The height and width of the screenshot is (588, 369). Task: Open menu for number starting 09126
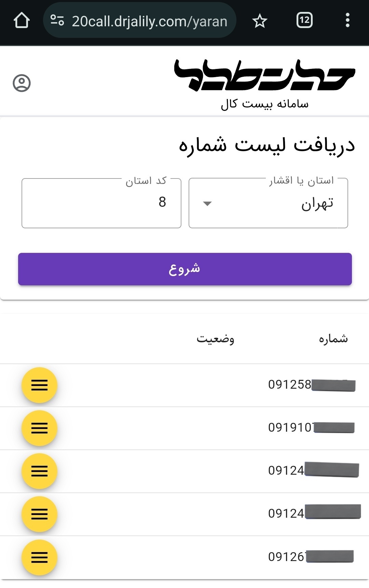point(39,557)
